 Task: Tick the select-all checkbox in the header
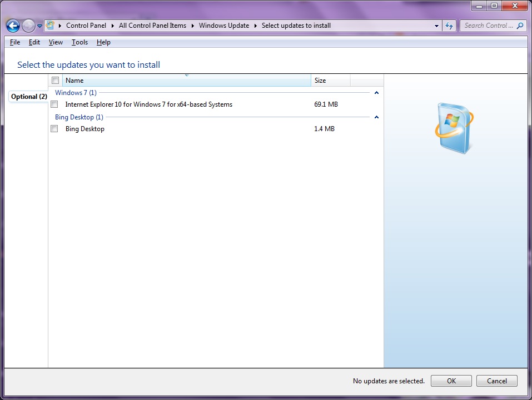55,81
